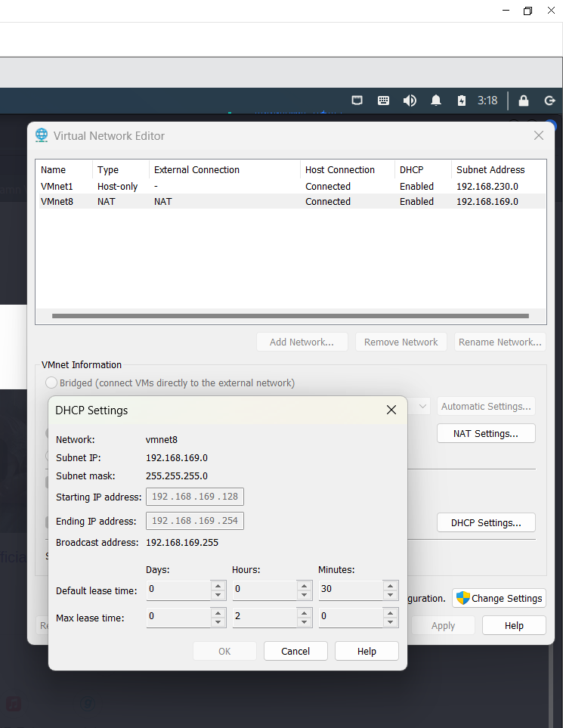Click the Automatic Settings button
The height and width of the screenshot is (728, 563).
click(x=486, y=406)
